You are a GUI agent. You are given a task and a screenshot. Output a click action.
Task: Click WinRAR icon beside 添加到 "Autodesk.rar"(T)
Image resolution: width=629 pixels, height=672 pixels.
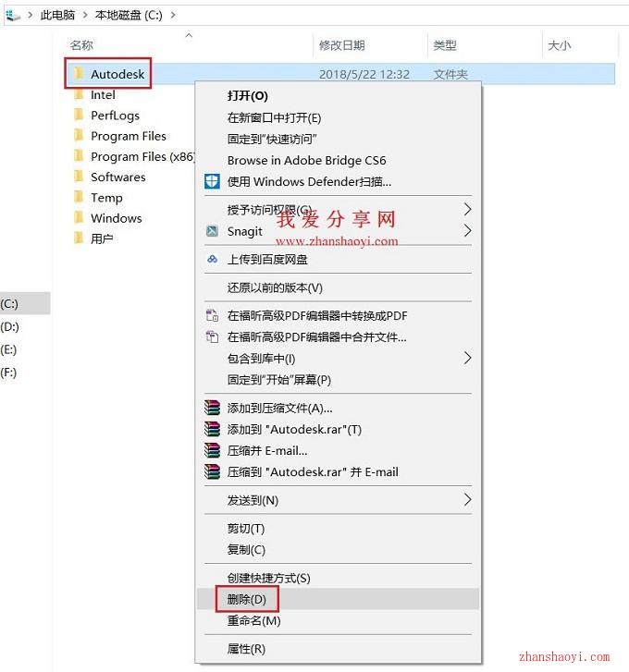coord(212,429)
